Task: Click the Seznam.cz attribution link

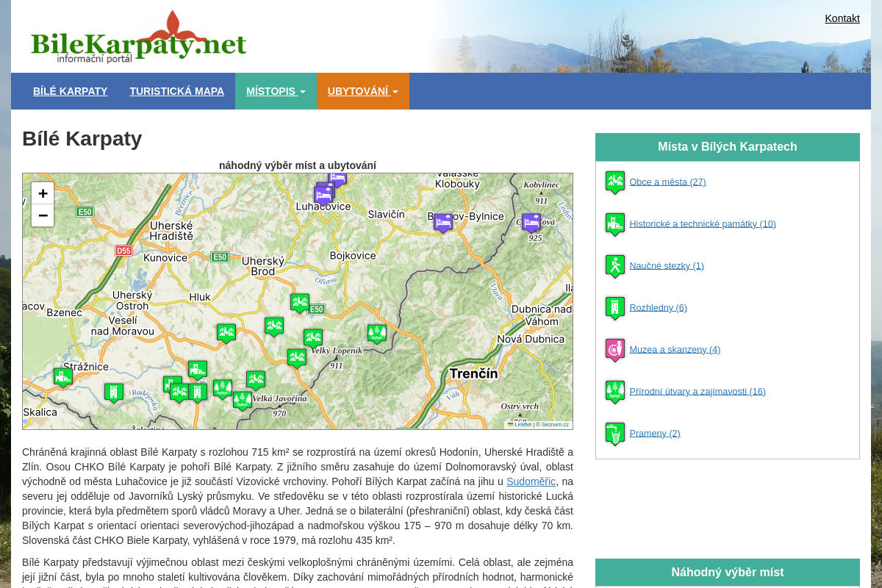Action: click(553, 424)
